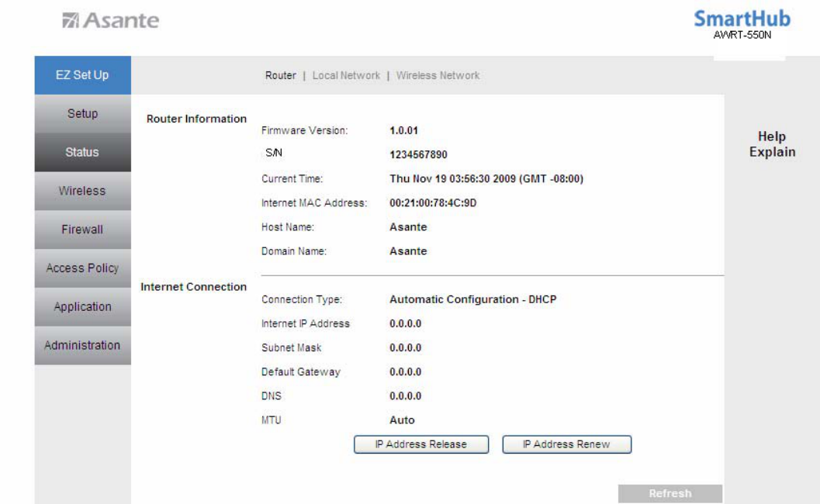820x504 pixels.
Task: Click the Internet Connection heading
Action: [x=193, y=287]
